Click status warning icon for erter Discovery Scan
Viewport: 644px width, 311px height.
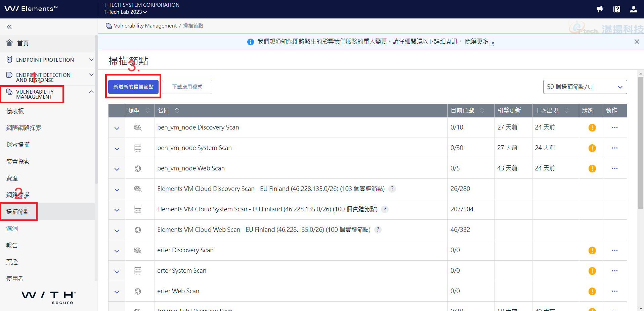tap(592, 250)
